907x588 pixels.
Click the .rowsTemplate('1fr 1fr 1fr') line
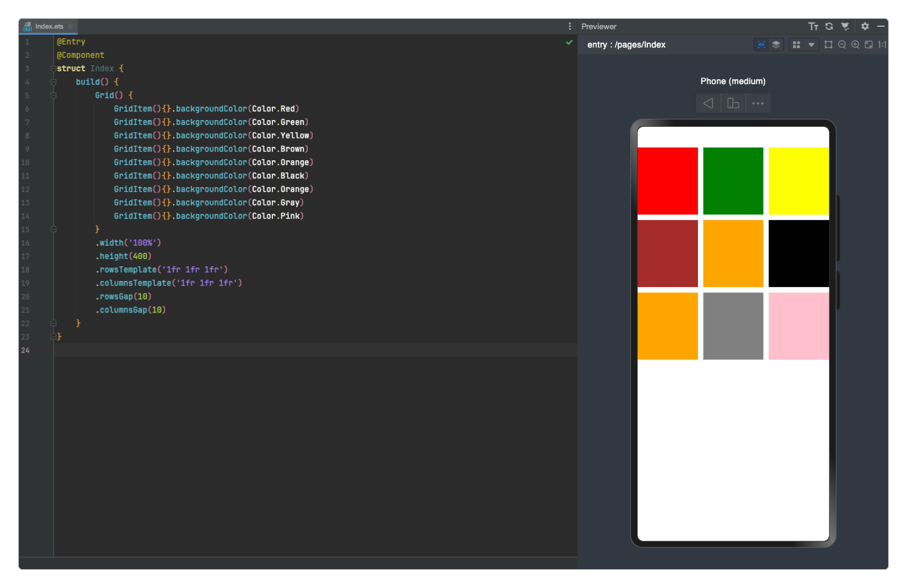click(x=162, y=270)
